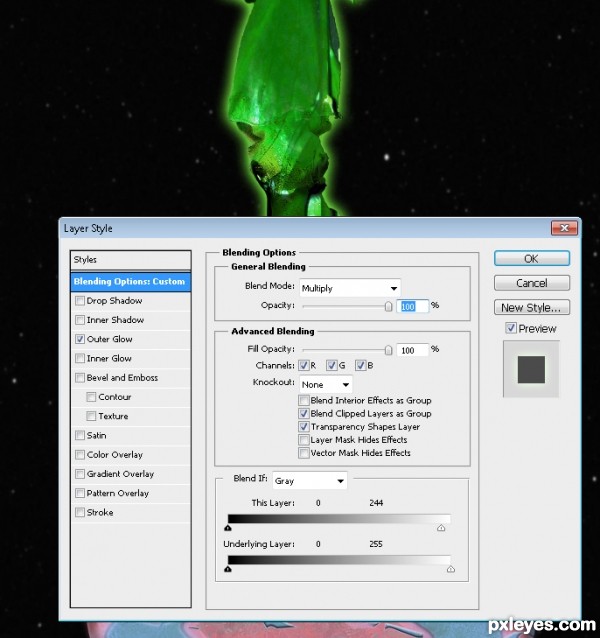Open the Stroke settings label

(x=100, y=512)
